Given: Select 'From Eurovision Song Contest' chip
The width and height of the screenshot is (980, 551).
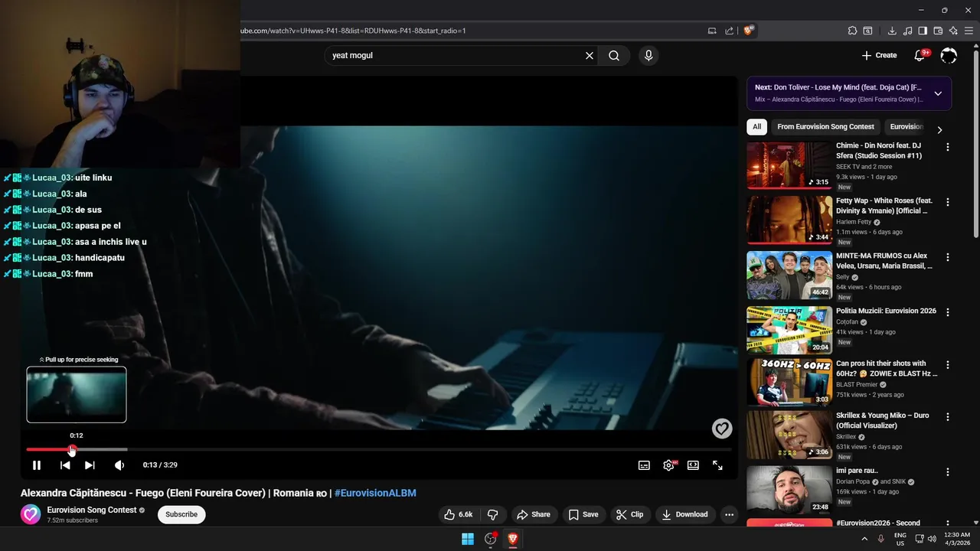Looking at the screenshot, I should tap(825, 127).
